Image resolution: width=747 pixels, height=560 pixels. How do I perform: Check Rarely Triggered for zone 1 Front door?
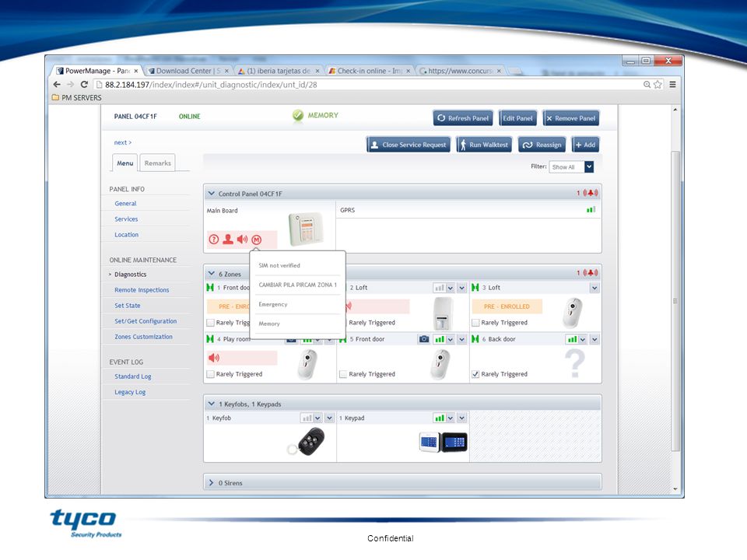[x=210, y=323]
